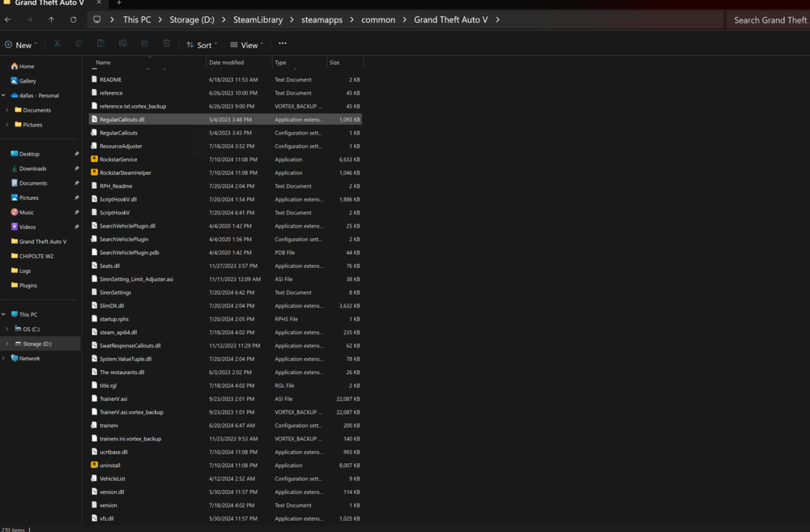Click the Copy icon in the toolbar

(x=79, y=45)
